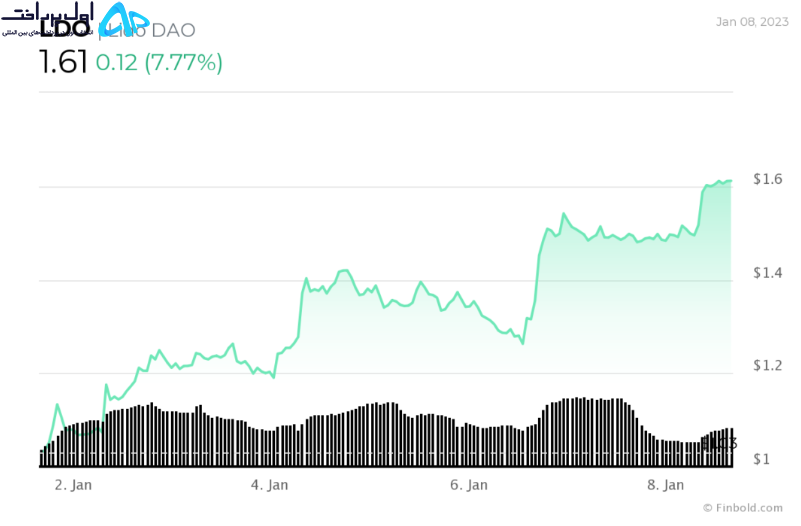
Task: Click the Lido DAO name label
Action: point(148,31)
